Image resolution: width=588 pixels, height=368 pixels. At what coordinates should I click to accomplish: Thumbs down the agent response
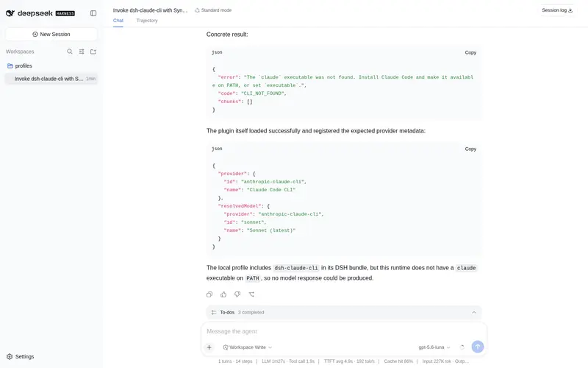[x=237, y=294]
